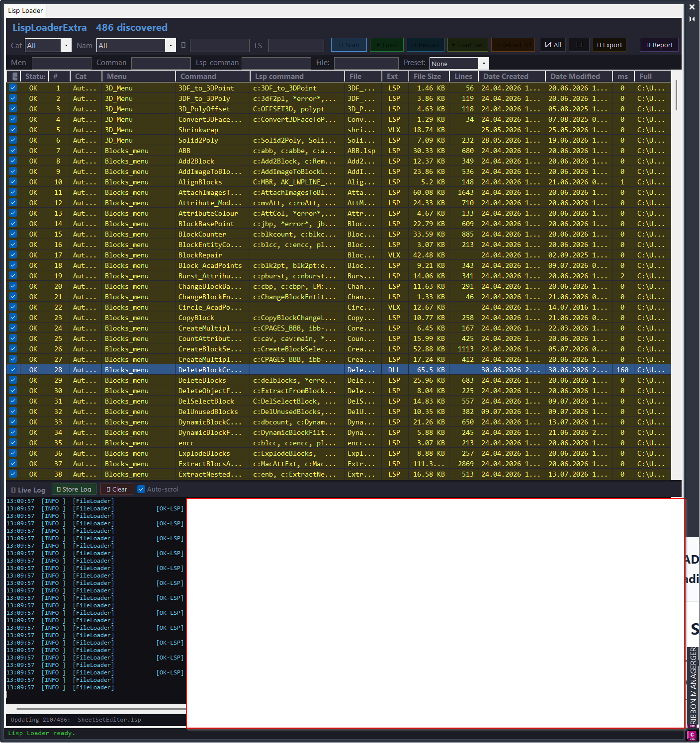Click the live log horizontal scrollbar
This screenshot has height=743, width=700.
[x=101, y=709]
